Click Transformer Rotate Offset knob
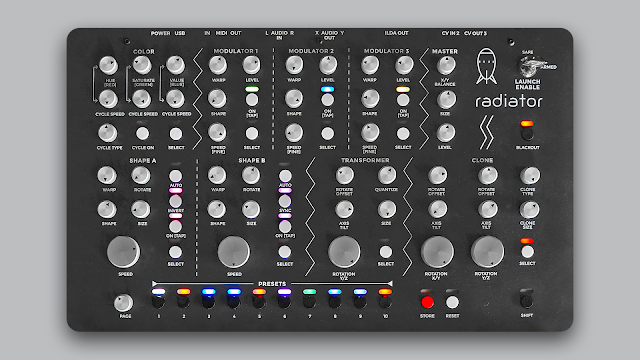The width and height of the screenshot is (640, 360). (344, 176)
